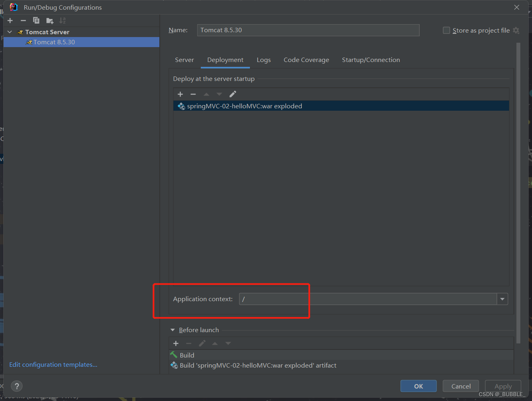Switch to the Startup/Connection tab

(x=371, y=60)
